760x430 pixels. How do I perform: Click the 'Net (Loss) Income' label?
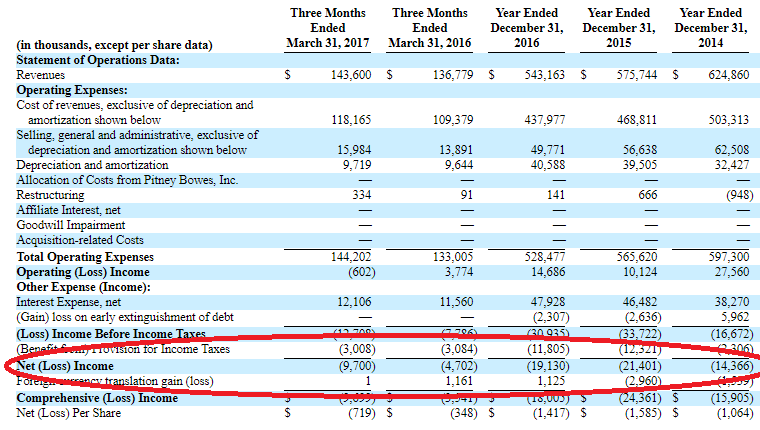click(65, 366)
